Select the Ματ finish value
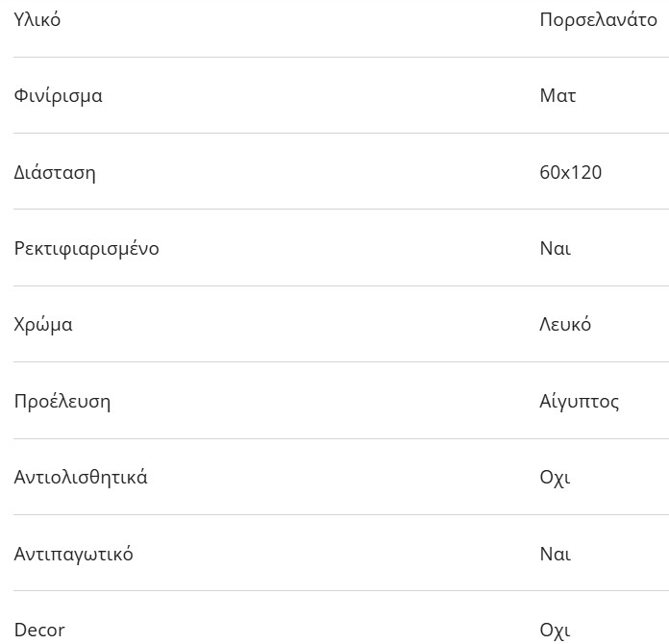The height and width of the screenshot is (644, 669). point(557,96)
